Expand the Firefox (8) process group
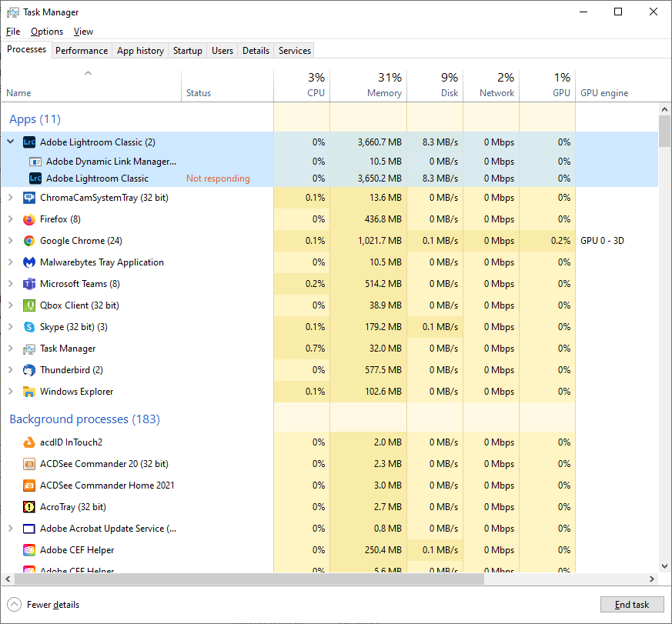Viewport: 672px width, 624px height. pos(11,219)
